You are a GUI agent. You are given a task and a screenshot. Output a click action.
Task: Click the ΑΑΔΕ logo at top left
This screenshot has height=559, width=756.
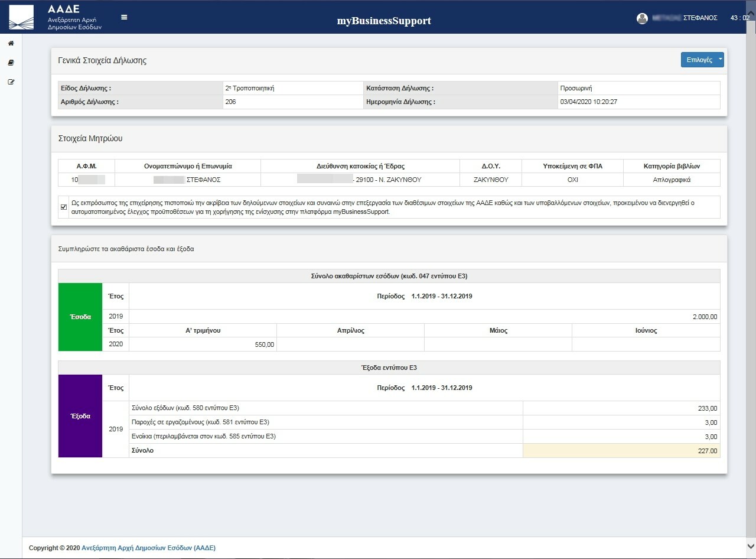click(22, 17)
